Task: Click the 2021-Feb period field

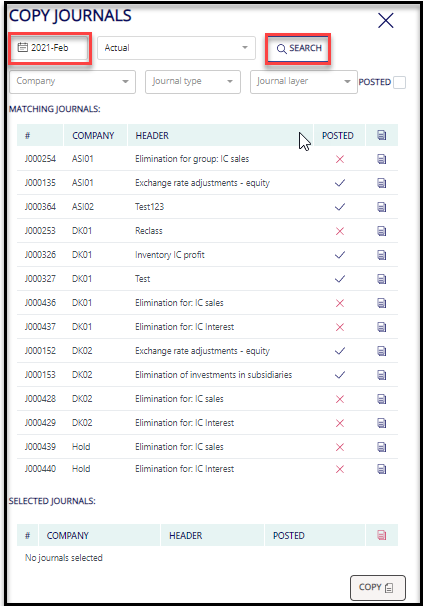Action: click(x=49, y=48)
